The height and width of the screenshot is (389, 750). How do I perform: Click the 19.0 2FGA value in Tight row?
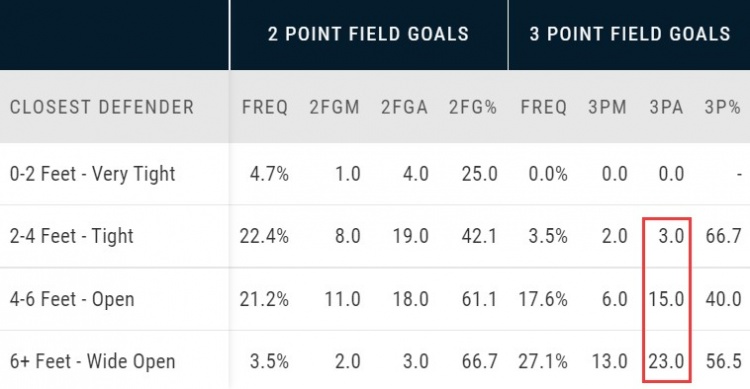pyautogui.click(x=410, y=236)
